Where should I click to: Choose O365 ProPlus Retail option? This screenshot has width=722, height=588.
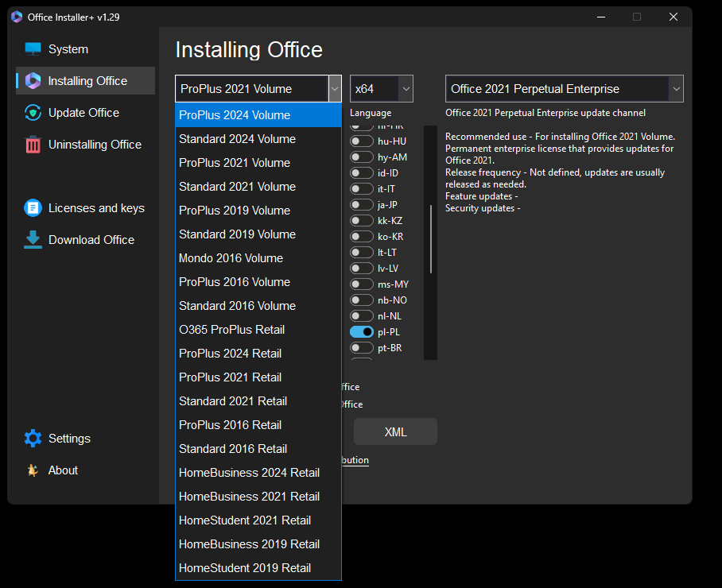pyautogui.click(x=258, y=330)
